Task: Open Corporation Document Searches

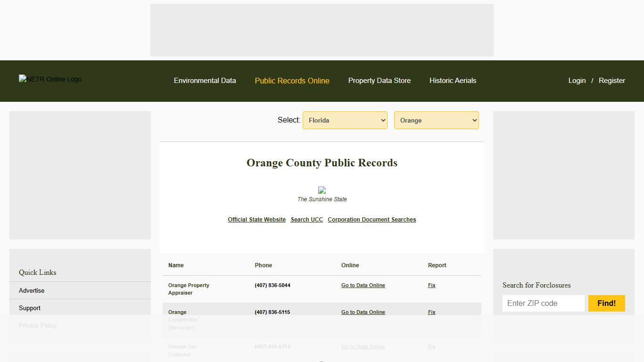Action: coord(372,219)
